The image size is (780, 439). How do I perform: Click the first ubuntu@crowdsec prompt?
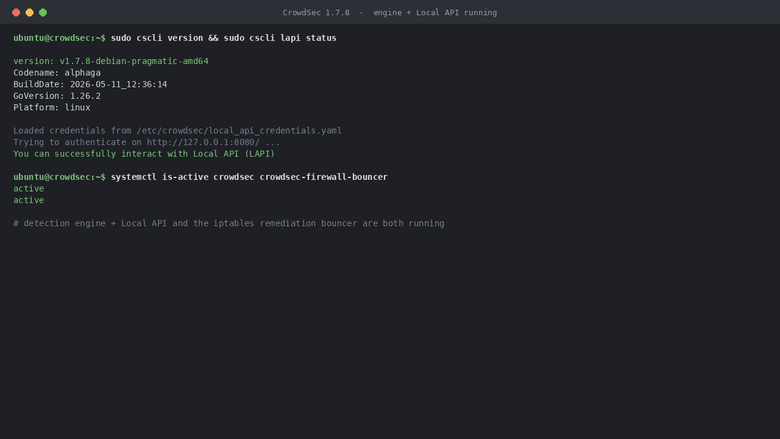pyautogui.click(x=59, y=38)
